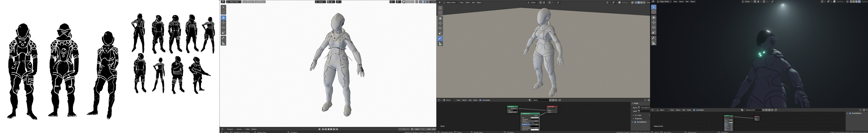Toggle X-ray mode in left viewport
The height and width of the screenshot is (133, 868).
tap(417, 2)
